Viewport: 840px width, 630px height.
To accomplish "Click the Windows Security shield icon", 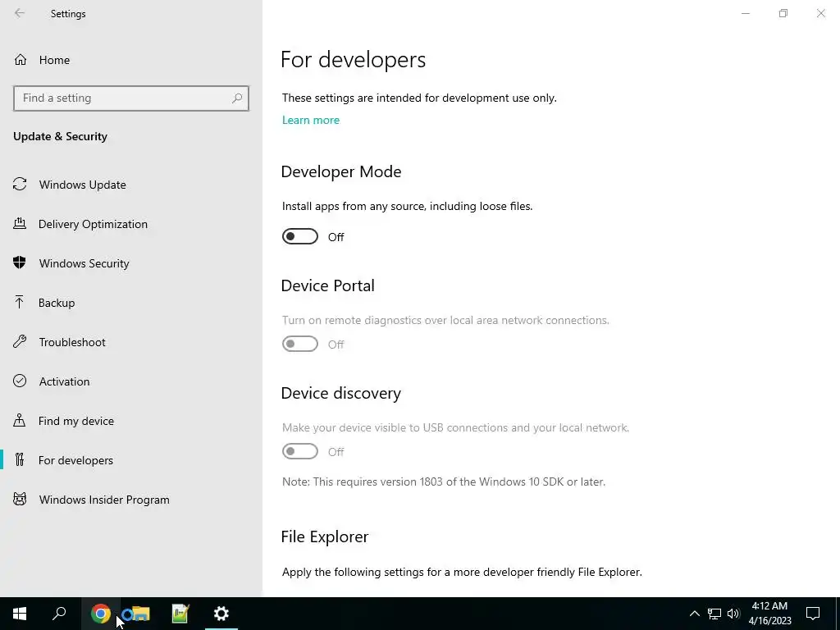I will coord(20,262).
